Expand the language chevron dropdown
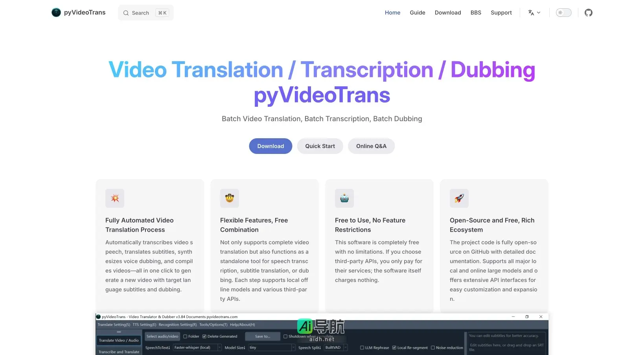This screenshot has height=355, width=644. click(x=539, y=13)
